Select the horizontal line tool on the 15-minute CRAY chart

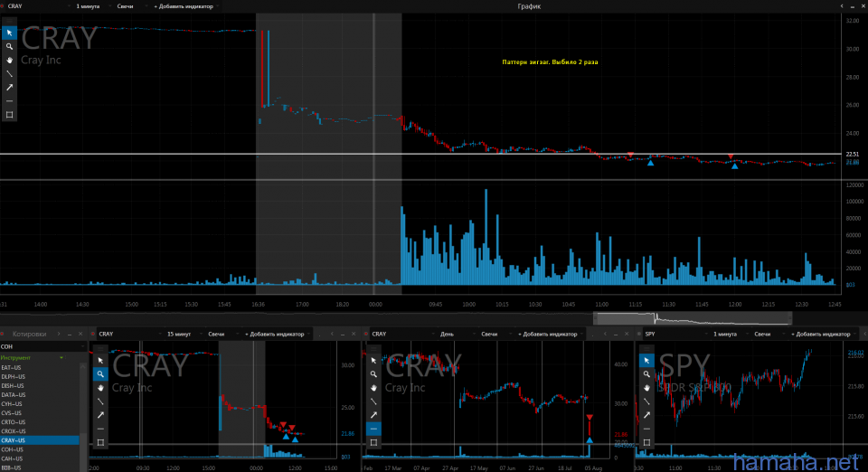[x=100, y=429]
